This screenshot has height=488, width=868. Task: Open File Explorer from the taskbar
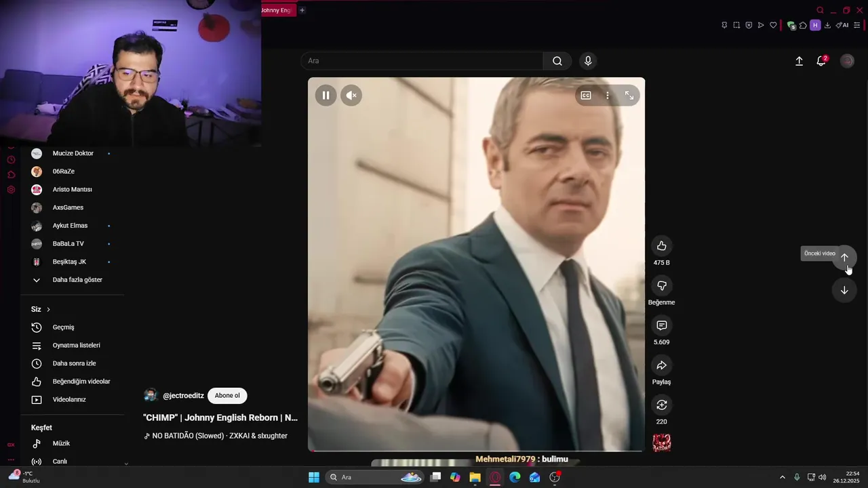click(475, 477)
